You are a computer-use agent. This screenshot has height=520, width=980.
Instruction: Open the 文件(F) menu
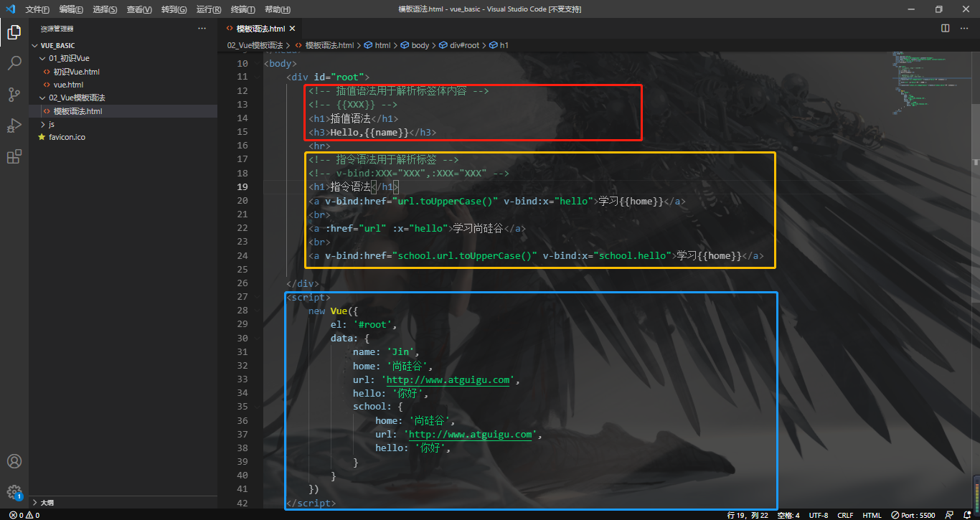pos(37,9)
